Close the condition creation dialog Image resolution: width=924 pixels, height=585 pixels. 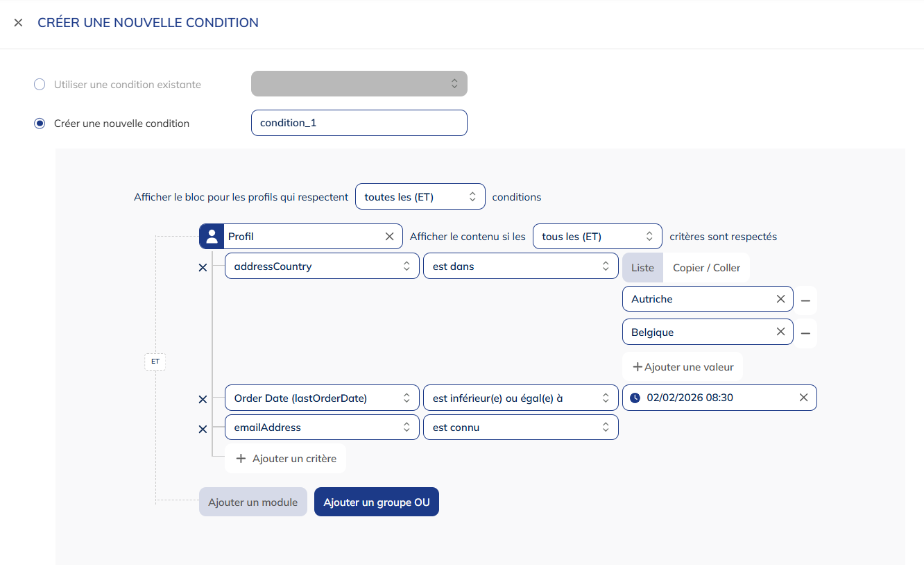[18, 23]
